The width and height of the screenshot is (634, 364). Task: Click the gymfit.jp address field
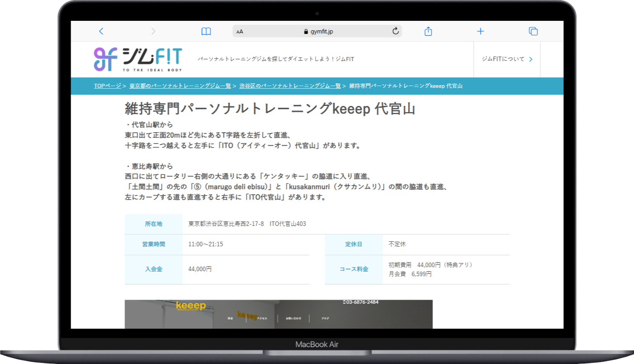coord(317,31)
